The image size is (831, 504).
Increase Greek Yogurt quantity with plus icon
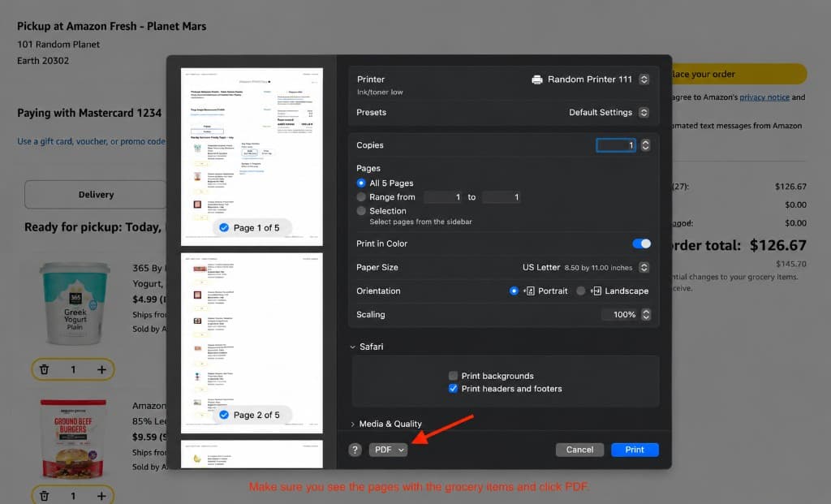(x=101, y=369)
